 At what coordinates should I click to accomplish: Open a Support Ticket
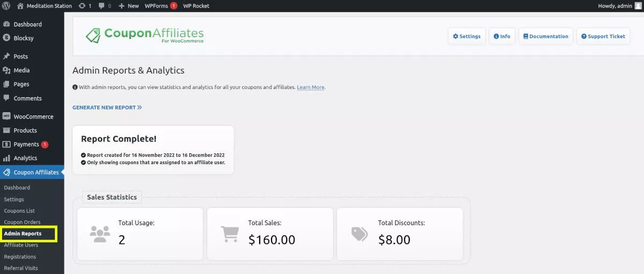(x=603, y=36)
